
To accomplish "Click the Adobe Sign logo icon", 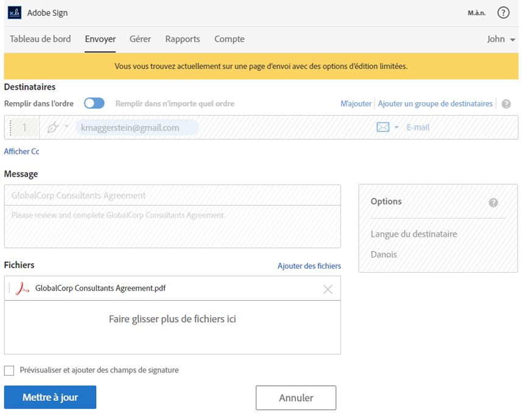I will tap(15, 13).
